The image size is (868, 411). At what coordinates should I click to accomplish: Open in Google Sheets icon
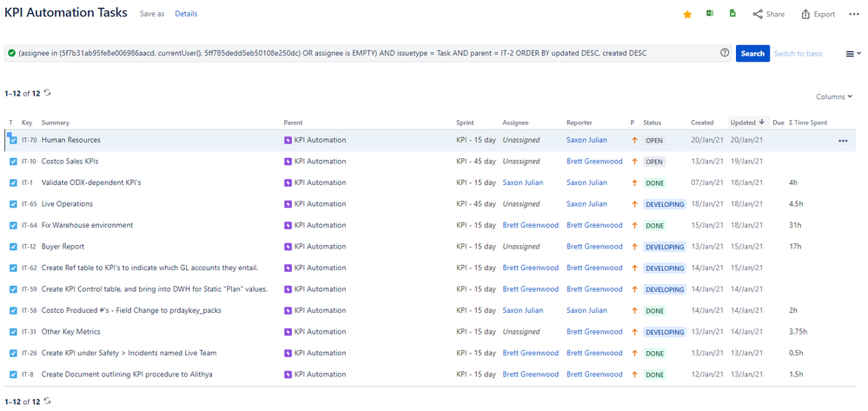click(x=732, y=14)
